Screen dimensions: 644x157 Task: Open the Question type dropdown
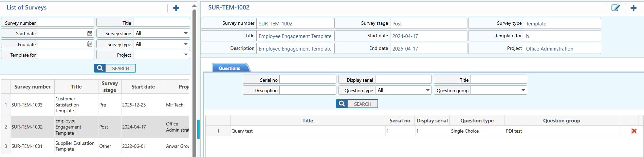pyautogui.click(x=428, y=91)
